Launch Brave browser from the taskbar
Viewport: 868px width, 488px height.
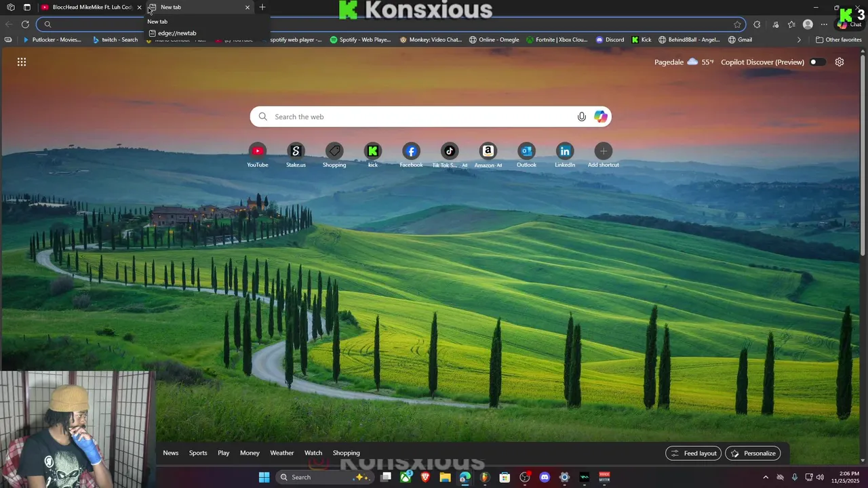point(425,477)
